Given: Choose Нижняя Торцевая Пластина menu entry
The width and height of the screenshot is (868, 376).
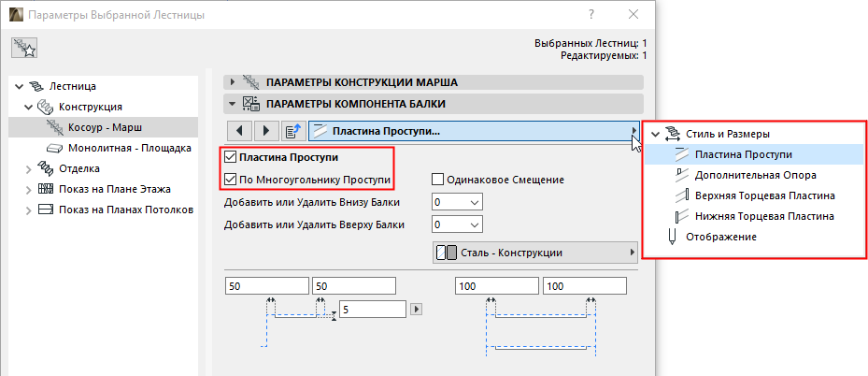Looking at the screenshot, I should 764,216.
